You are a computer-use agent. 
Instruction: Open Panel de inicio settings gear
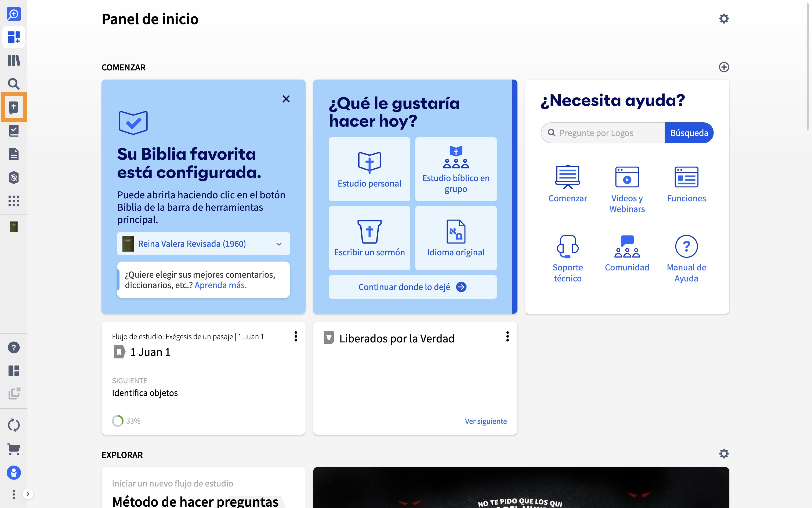(724, 19)
